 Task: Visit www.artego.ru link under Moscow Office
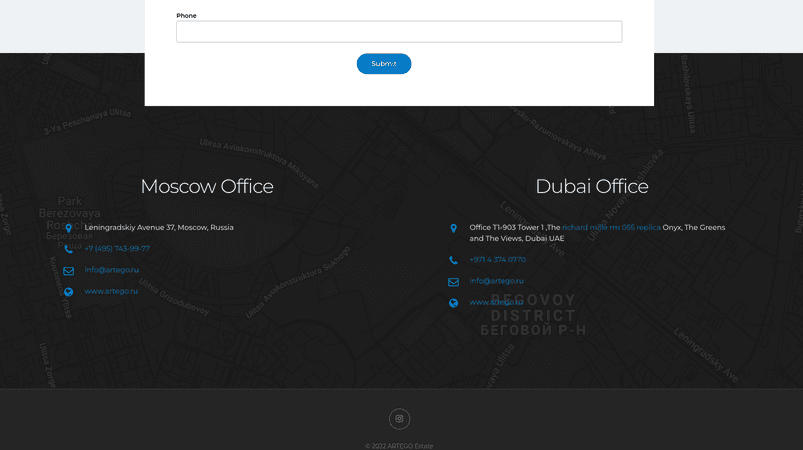(x=111, y=291)
